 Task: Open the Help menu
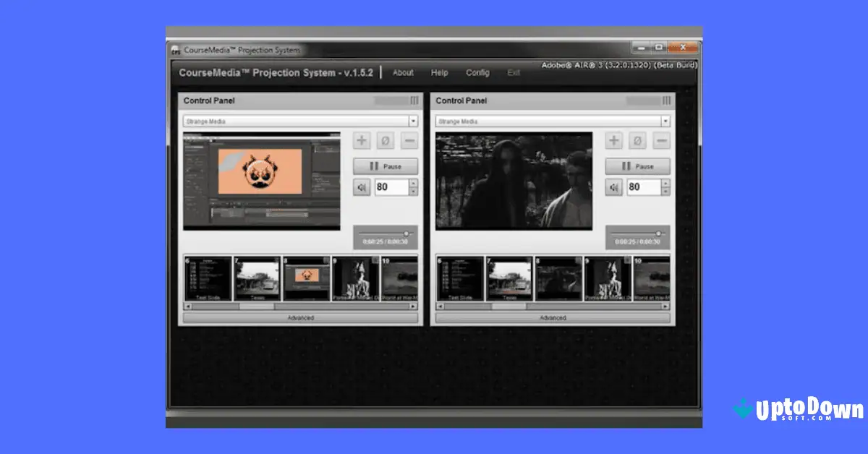tap(439, 72)
